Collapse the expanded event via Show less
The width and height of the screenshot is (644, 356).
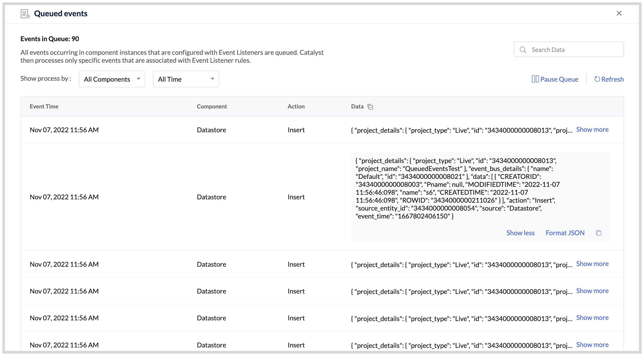[x=520, y=233]
